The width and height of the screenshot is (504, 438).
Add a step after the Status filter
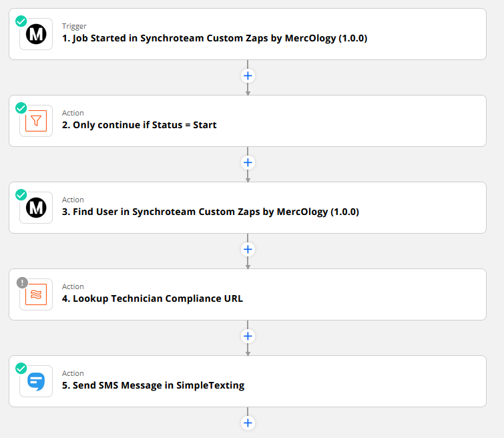248,163
